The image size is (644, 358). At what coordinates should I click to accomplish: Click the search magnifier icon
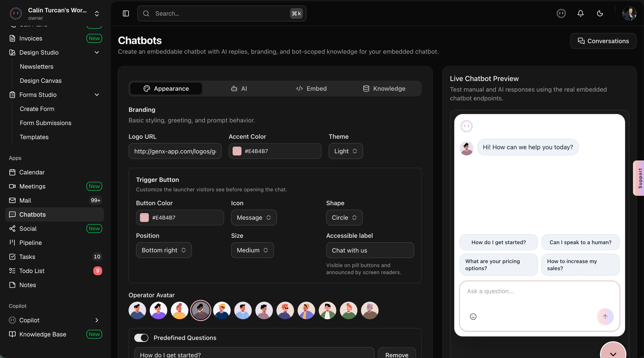click(146, 13)
